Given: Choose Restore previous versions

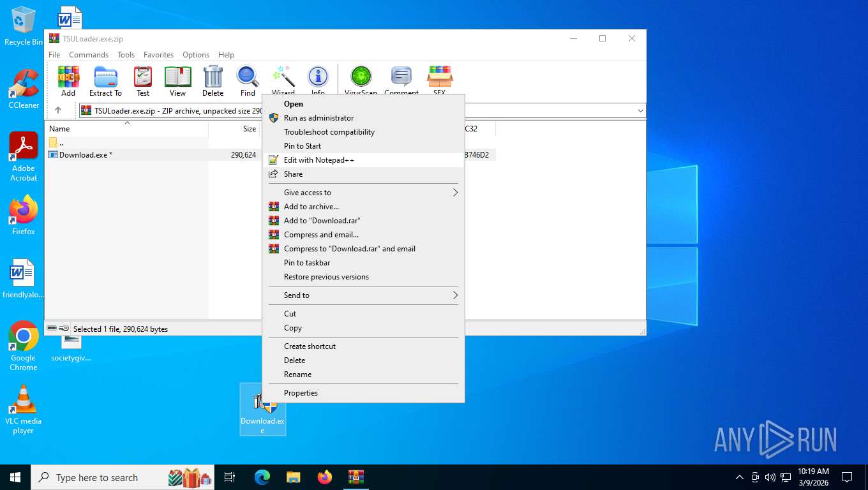Looking at the screenshot, I should point(363,277).
